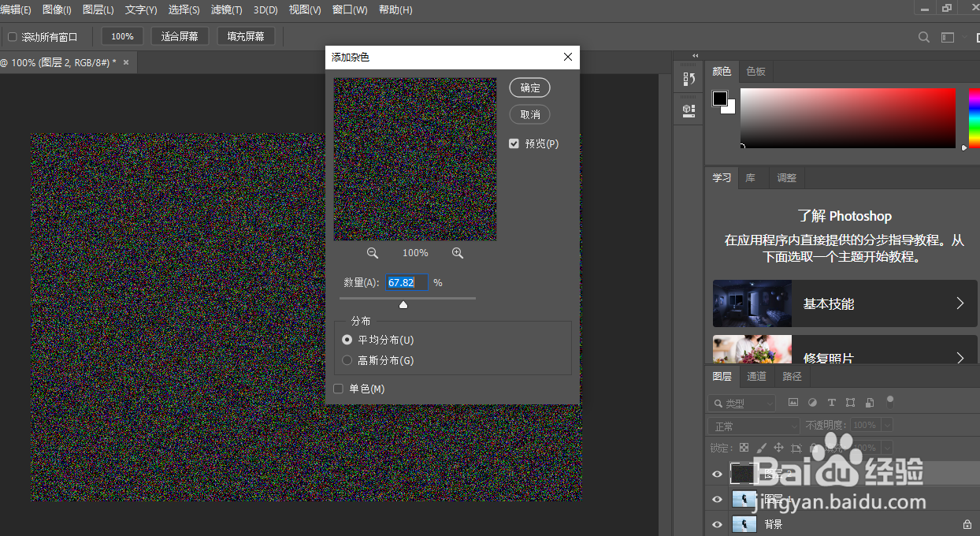Click the search magnifier in options bar

click(x=925, y=37)
